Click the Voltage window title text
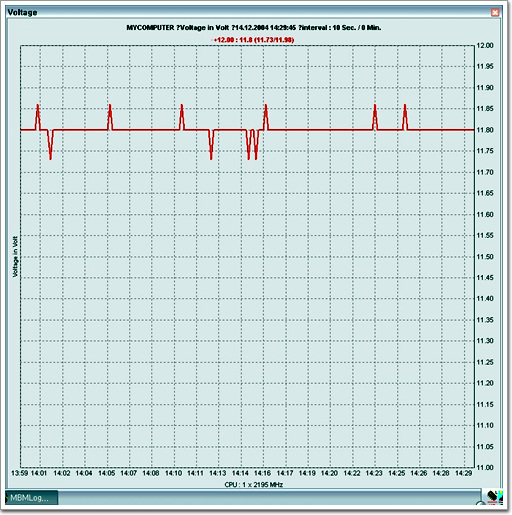Screen dimensions: 512x515 coord(22,12)
